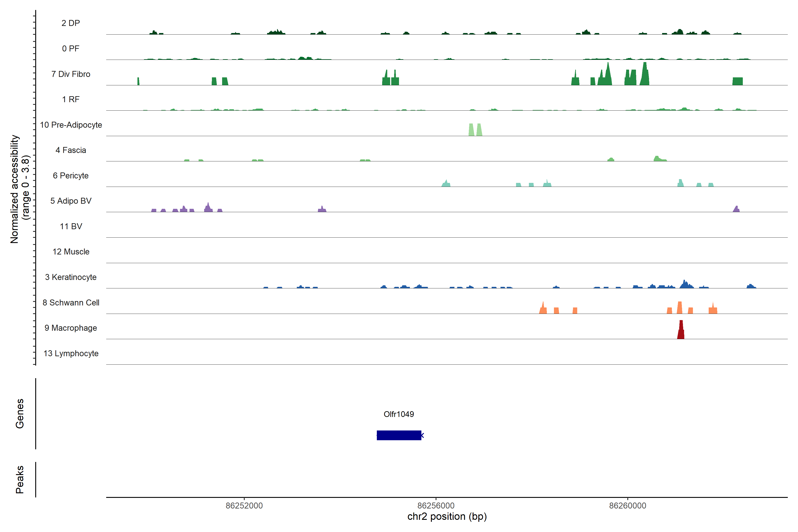This screenshot has width=798, height=532.
Task: Select the 6 Pericyte track label
Action: click(x=70, y=176)
